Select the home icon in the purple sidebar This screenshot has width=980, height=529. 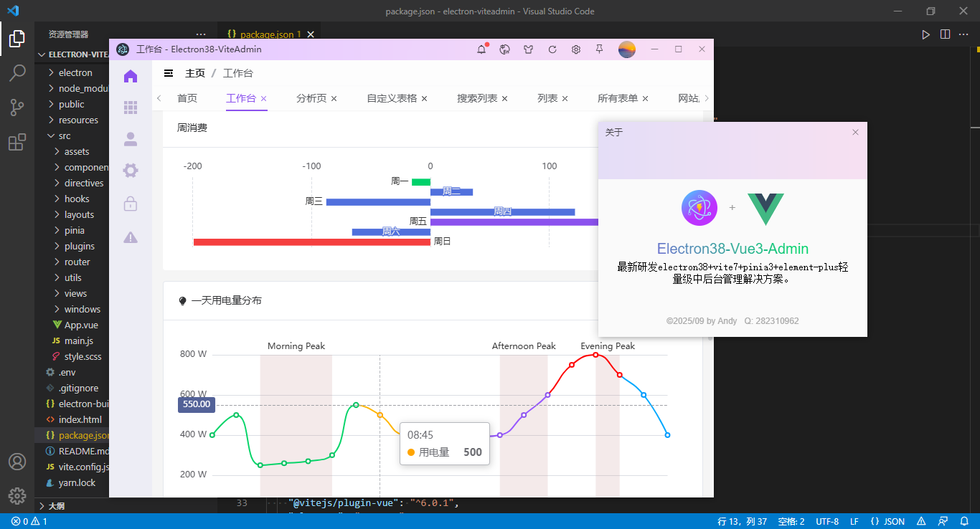coord(131,75)
